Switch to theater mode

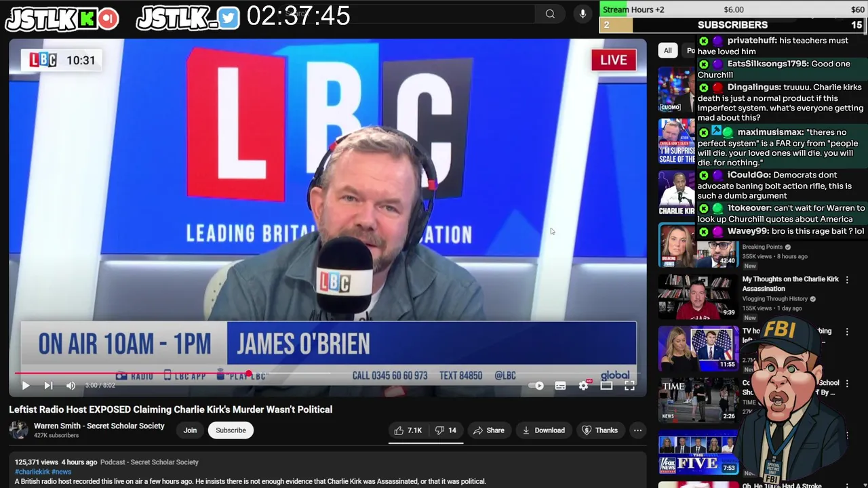[606, 386]
